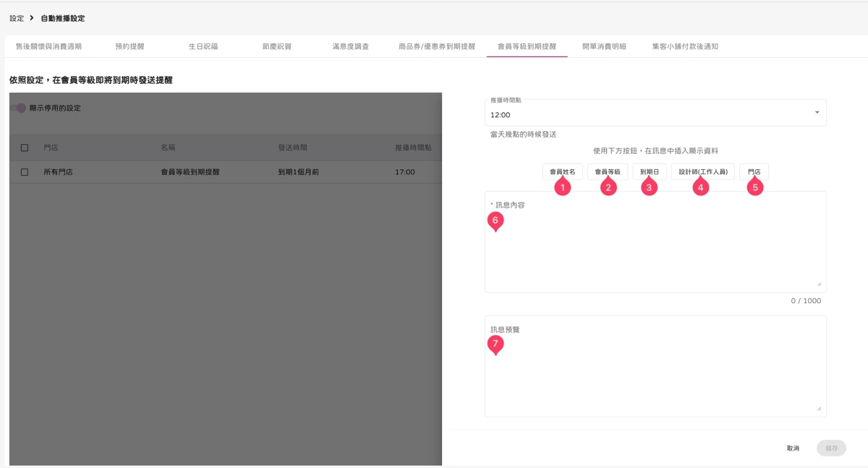Viewport: 868px width, 468px height.
Task: Grab the 訊息內容 textarea resize handle
Action: 820,284
